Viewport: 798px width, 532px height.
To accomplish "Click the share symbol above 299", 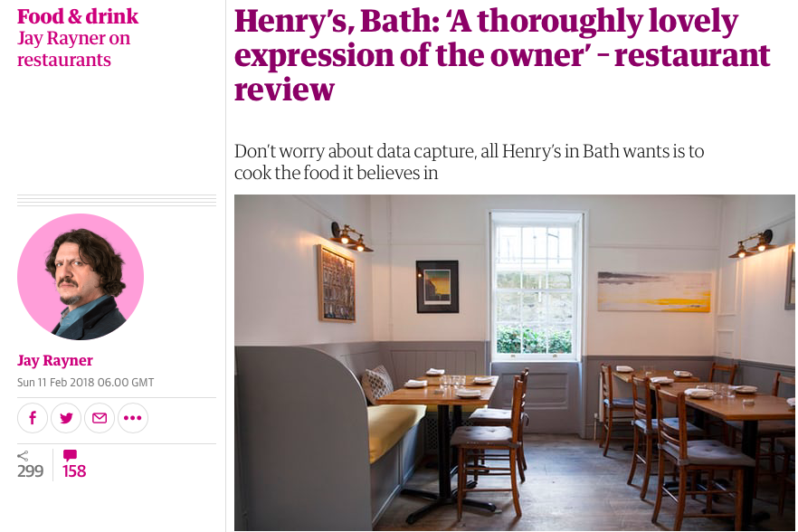I will coord(23,456).
